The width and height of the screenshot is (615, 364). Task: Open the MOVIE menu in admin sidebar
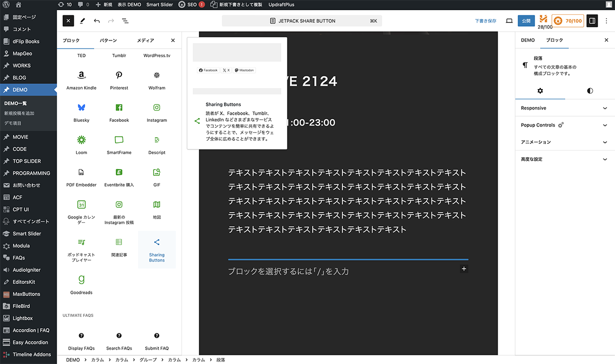(20, 137)
